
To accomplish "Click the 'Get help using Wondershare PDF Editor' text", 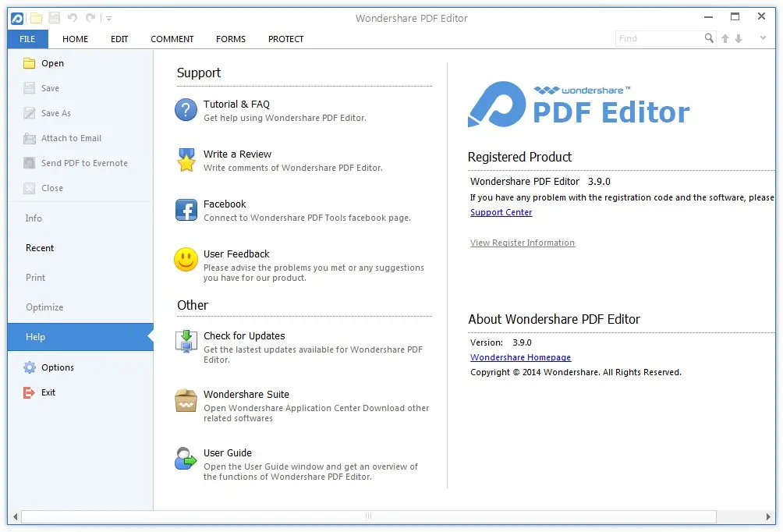I will pyautogui.click(x=285, y=118).
